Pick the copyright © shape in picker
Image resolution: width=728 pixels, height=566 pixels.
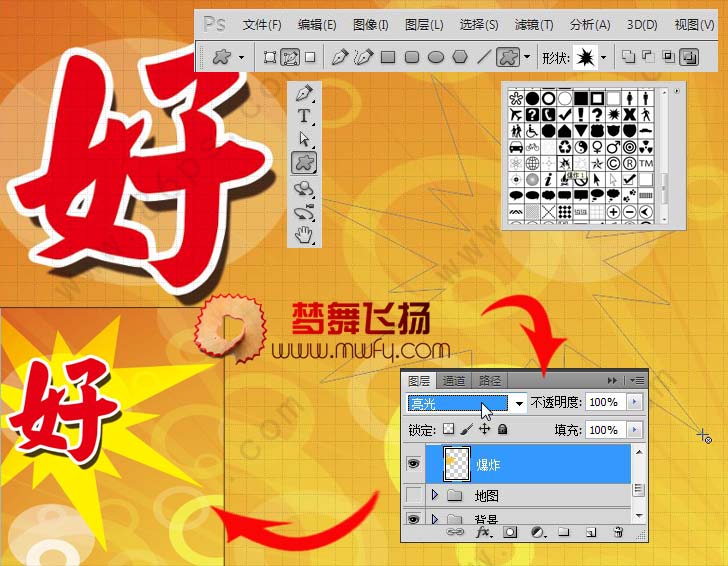[613, 163]
